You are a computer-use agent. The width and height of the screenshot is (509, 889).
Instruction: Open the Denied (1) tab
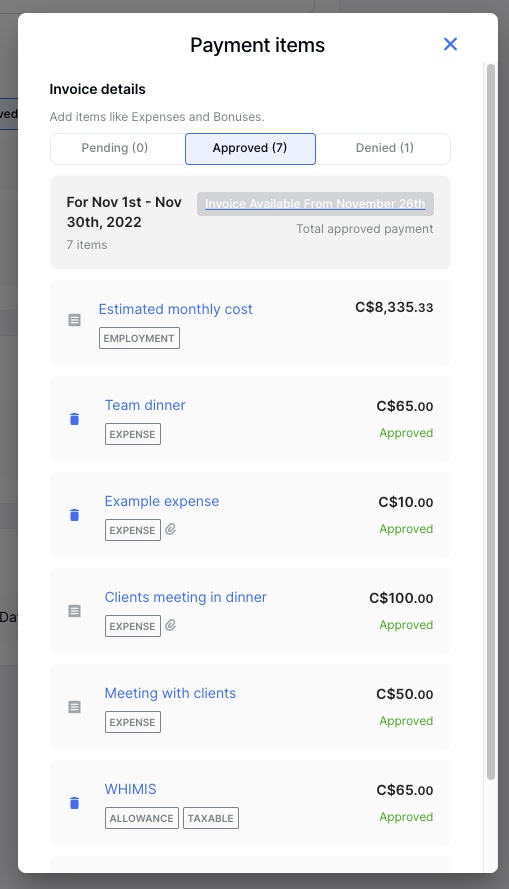(x=383, y=149)
